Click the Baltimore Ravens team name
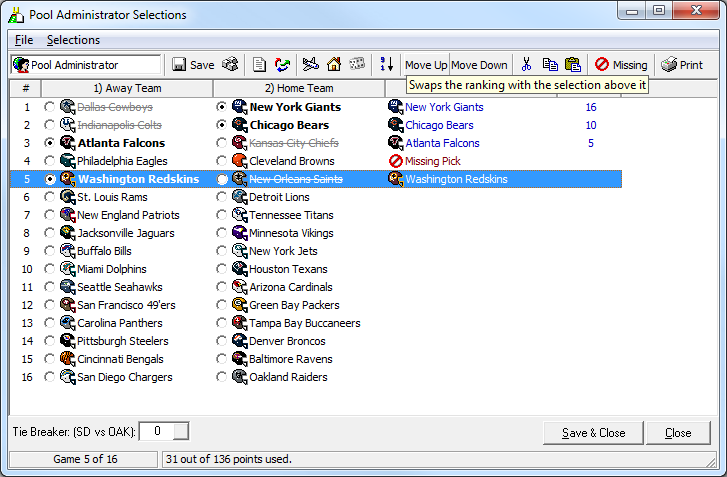Screen dimensions: 727x477 tap(291, 359)
